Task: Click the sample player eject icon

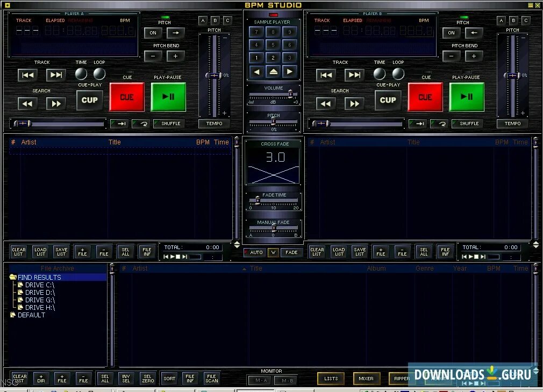Action: (273, 72)
